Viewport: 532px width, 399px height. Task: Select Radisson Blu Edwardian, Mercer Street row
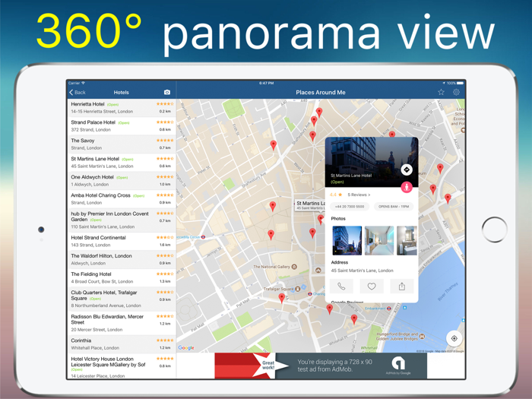121,323
